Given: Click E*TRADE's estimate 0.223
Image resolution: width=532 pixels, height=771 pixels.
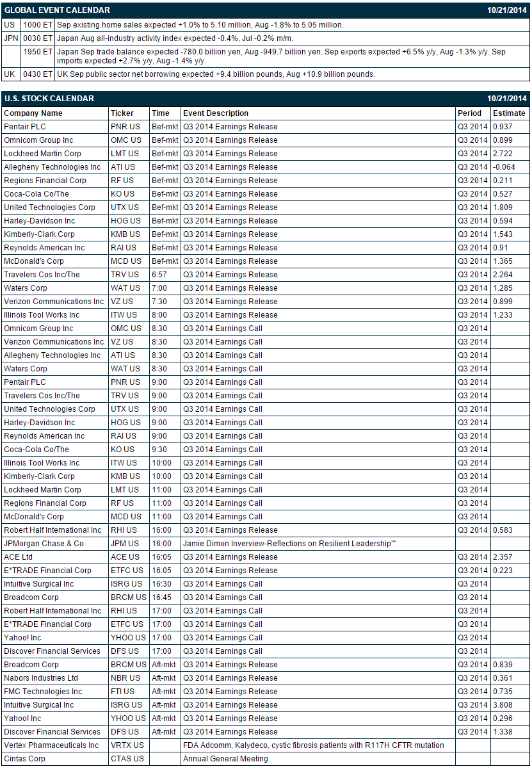Looking at the screenshot, I should tap(503, 571).
